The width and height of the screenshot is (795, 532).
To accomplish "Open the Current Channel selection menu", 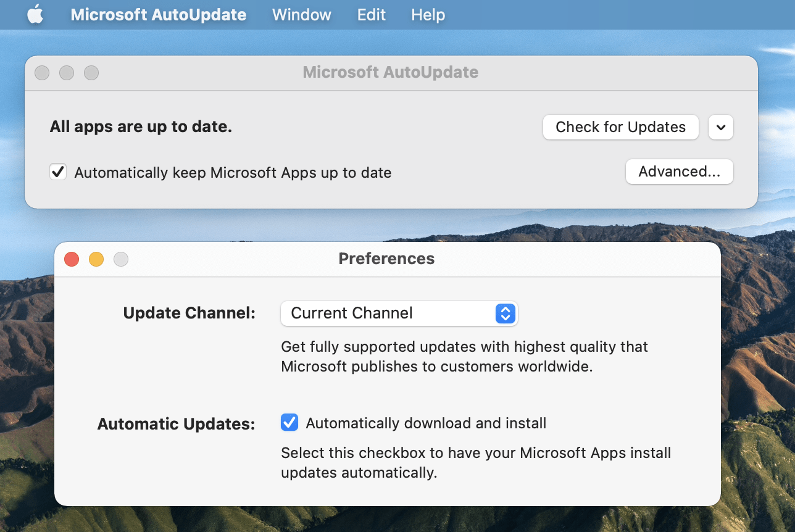I will tap(399, 314).
